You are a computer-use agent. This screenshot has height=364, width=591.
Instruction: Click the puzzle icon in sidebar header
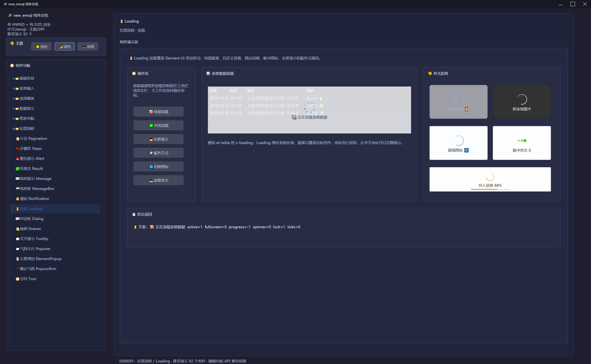coord(10,15)
